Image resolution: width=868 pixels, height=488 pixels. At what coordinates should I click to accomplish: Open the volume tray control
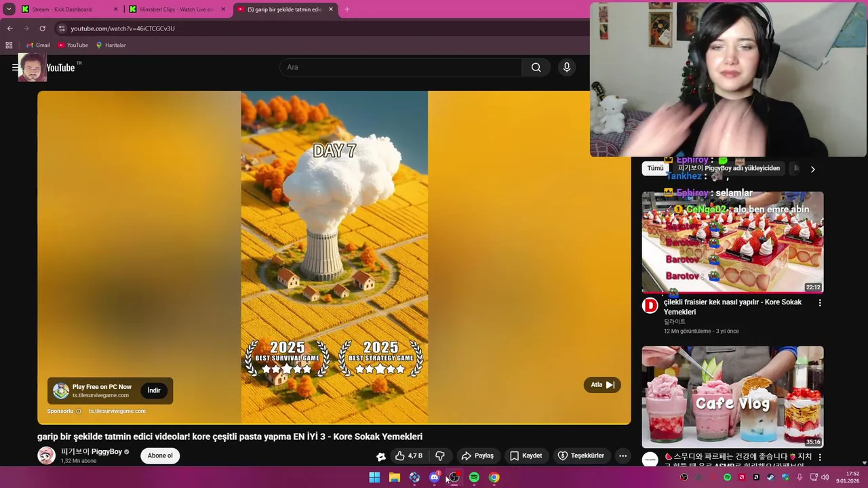[825, 477]
